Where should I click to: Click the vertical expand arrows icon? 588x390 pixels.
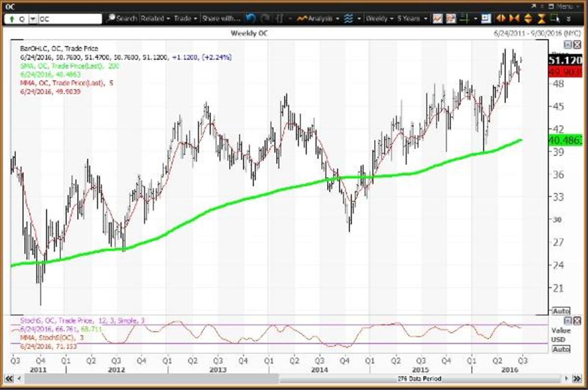pos(528,19)
